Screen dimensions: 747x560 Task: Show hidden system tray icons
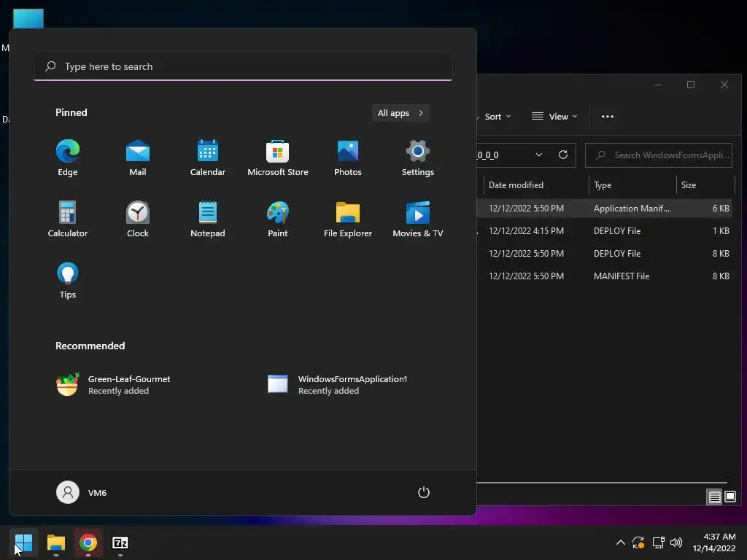(620, 542)
